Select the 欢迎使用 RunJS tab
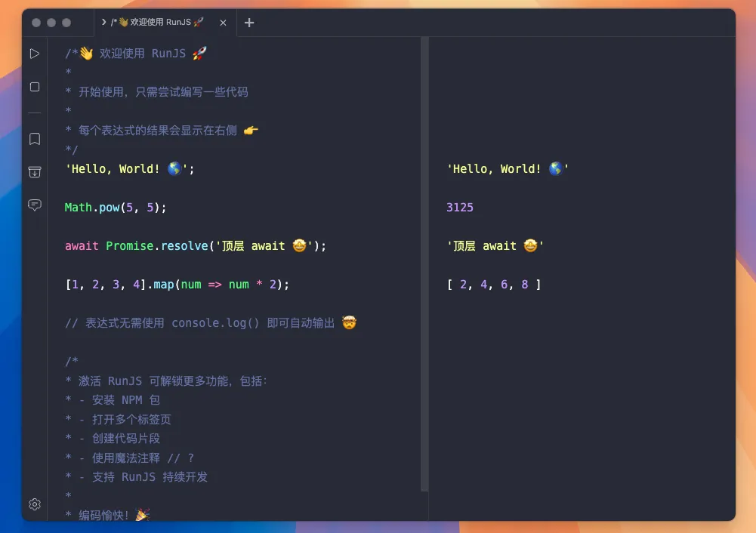Screen dimensions: 756x533 pyautogui.click(x=159, y=23)
